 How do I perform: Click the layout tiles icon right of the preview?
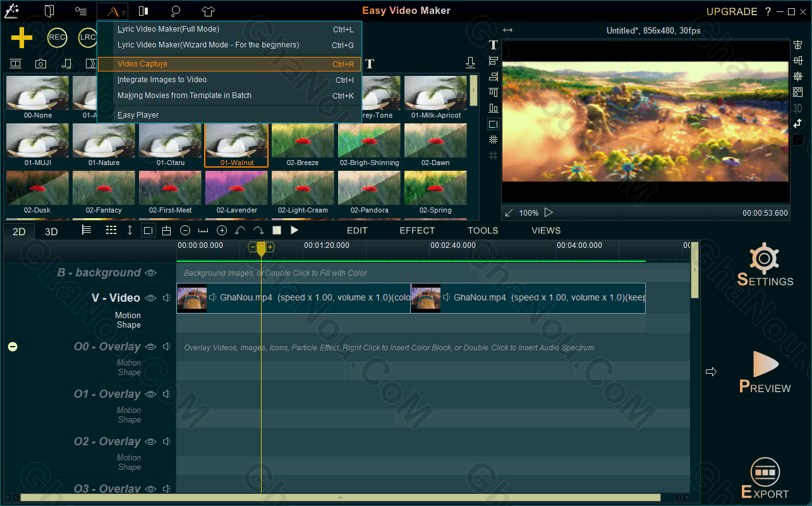click(x=798, y=92)
